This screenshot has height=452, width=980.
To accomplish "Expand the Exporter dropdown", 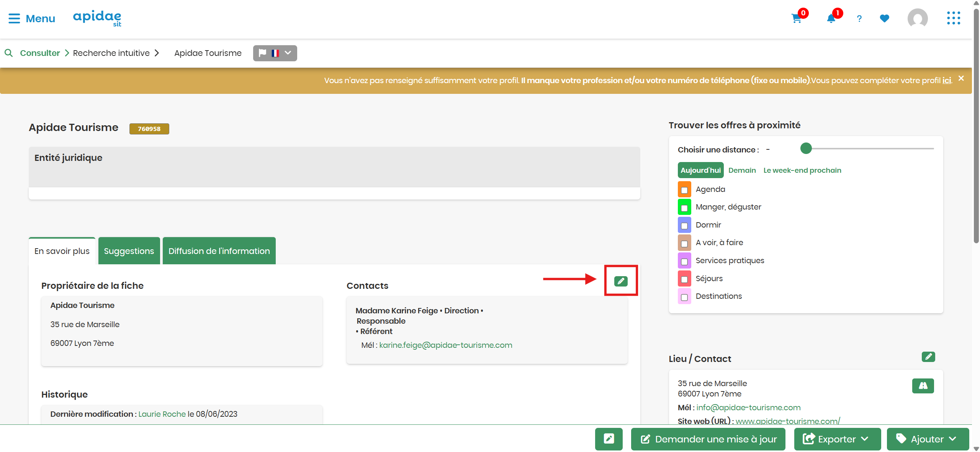I will [837, 439].
